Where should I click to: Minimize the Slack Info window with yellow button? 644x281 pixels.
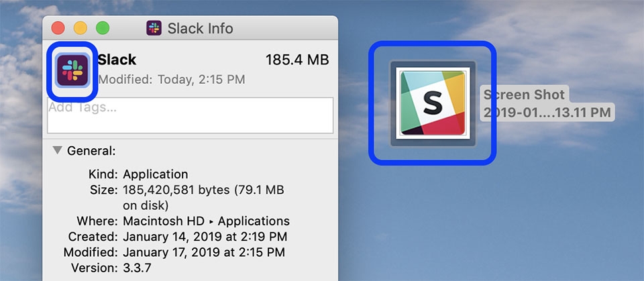80,28
